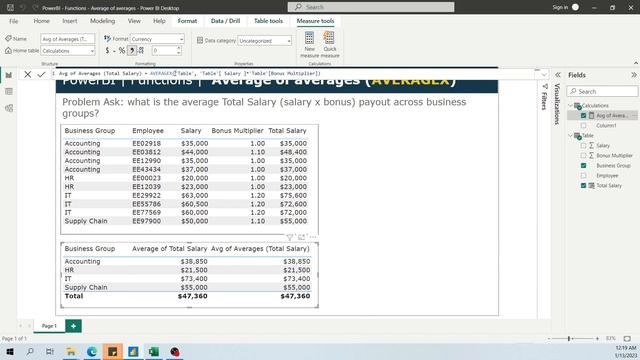Viewport: 640px width, 360px height.
Task: Click the zoom in plus button
Action: [597, 338]
